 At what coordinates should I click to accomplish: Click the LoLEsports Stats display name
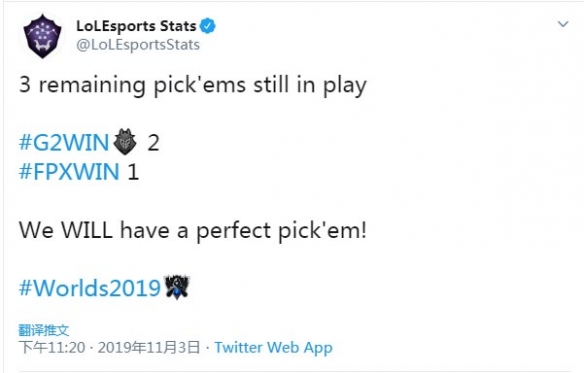coord(136,26)
